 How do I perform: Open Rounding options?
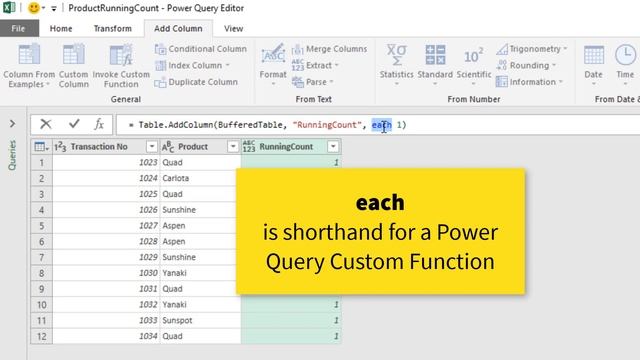[526, 65]
